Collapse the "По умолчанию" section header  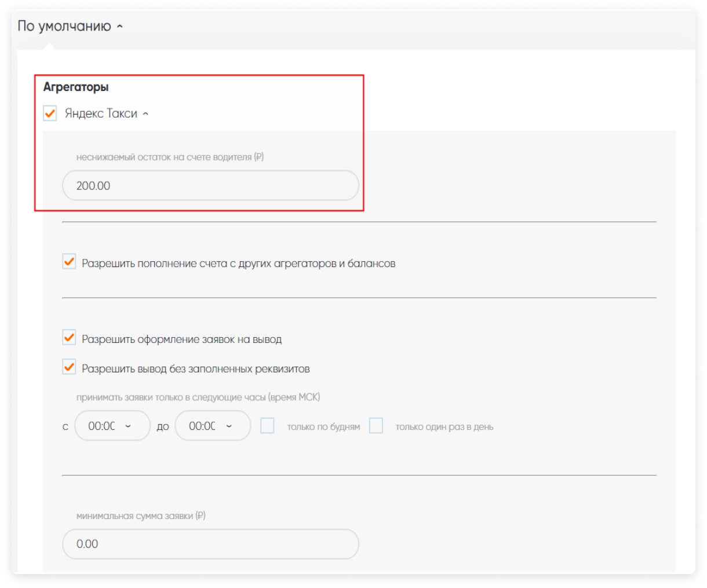(64, 27)
